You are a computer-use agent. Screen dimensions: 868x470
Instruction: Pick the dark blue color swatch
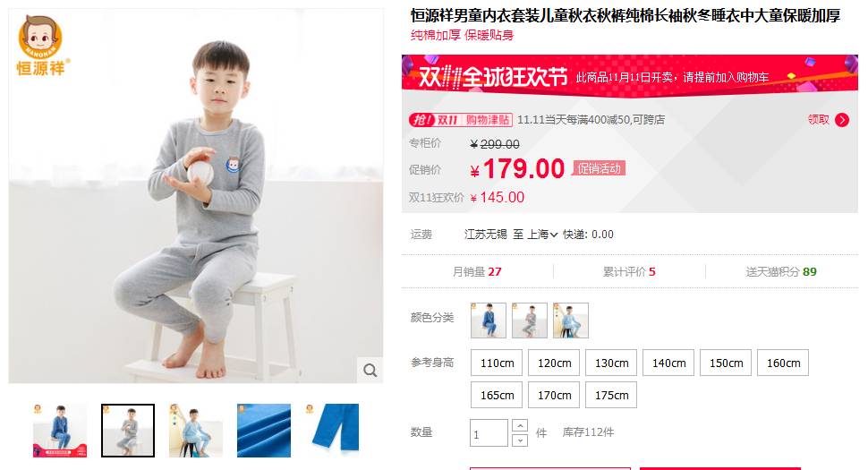[489, 320]
